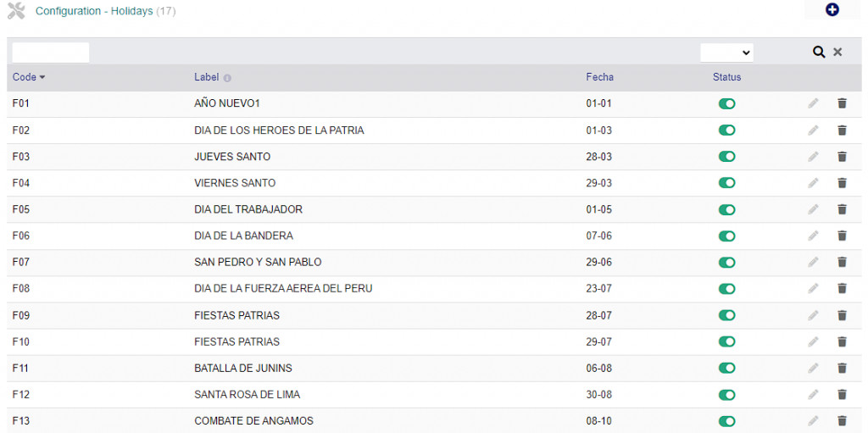
Task: Turn off BATALLA DE JUNINS status
Action: click(x=726, y=369)
